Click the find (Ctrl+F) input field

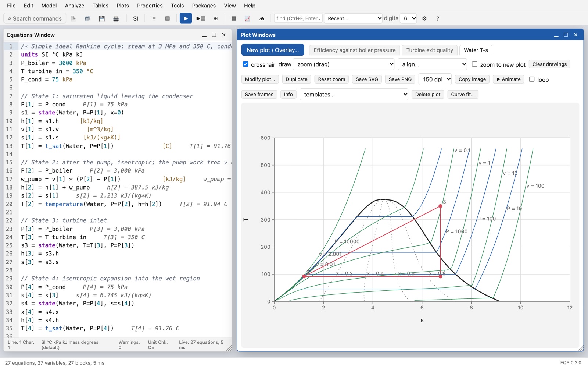(x=298, y=18)
